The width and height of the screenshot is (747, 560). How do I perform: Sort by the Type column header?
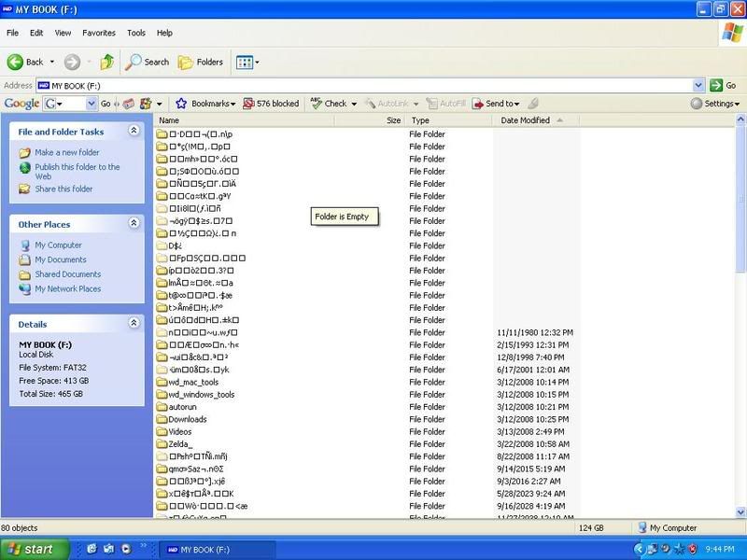(x=448, y=120)
